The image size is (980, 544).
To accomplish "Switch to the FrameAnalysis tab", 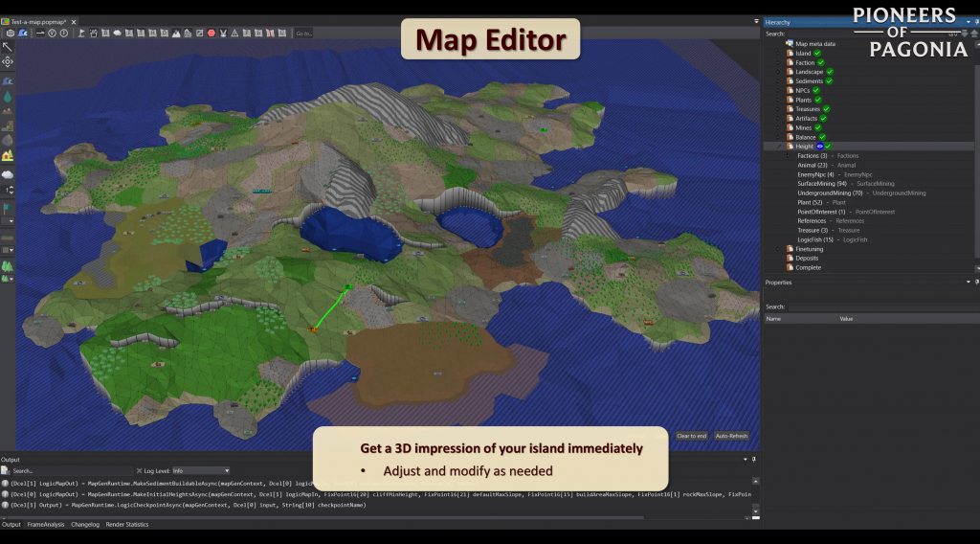I will point(46,525).
